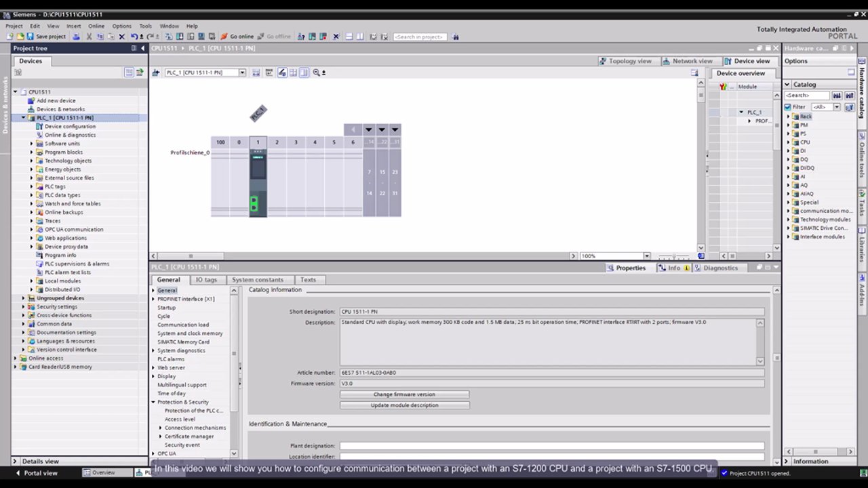Click the Open project folder icon
This screenshot has height=488, width=868.
tap(20, 37)
